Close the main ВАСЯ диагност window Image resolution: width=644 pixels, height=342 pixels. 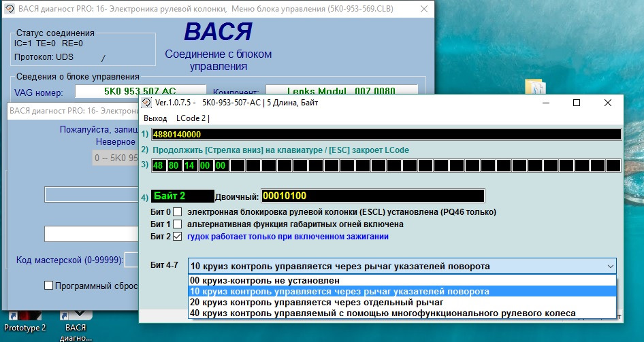(x=424, y=9)
